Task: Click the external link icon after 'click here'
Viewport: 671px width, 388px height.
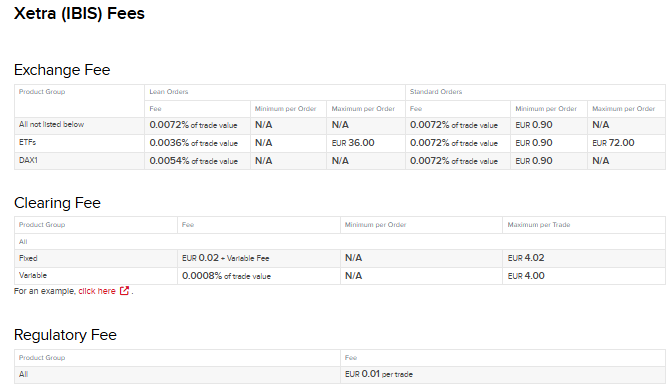Action: click(124, 291)
